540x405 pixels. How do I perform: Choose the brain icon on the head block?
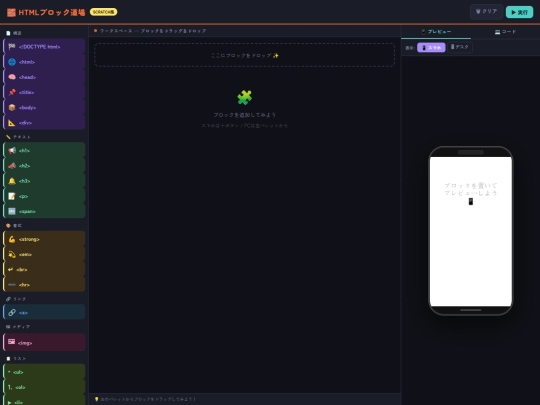point(12,77)
